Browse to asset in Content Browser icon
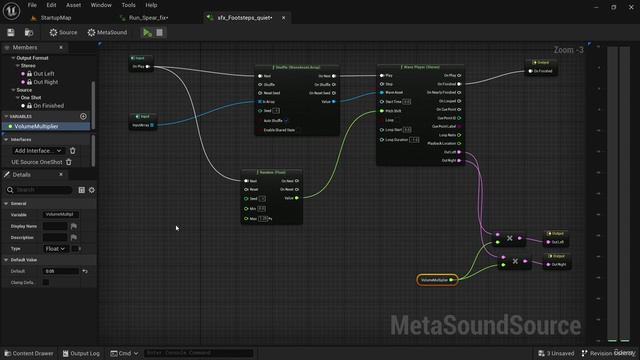Screen dimensions: 640x360 tap(29, 32)
